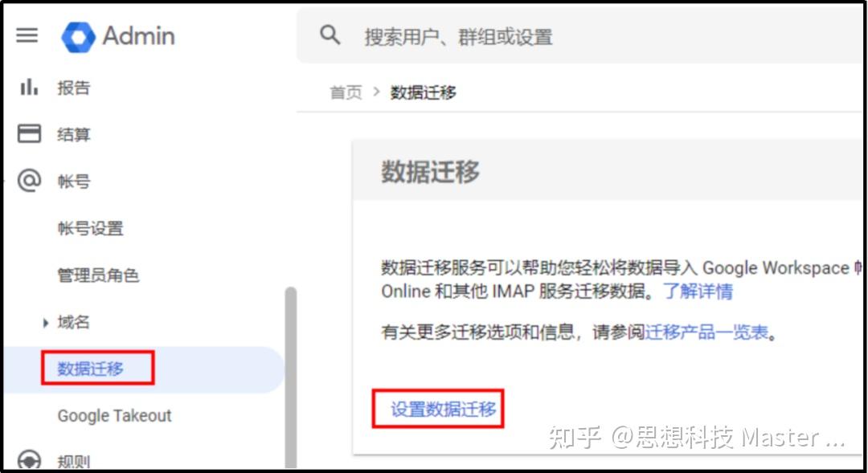
Task: Open 结算 in the sidebar
Action: [x=73, y=134]
